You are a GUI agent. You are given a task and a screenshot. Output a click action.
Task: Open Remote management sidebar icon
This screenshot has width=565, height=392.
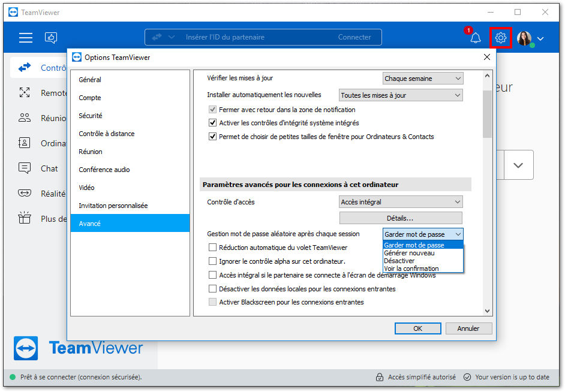point(25,92)
